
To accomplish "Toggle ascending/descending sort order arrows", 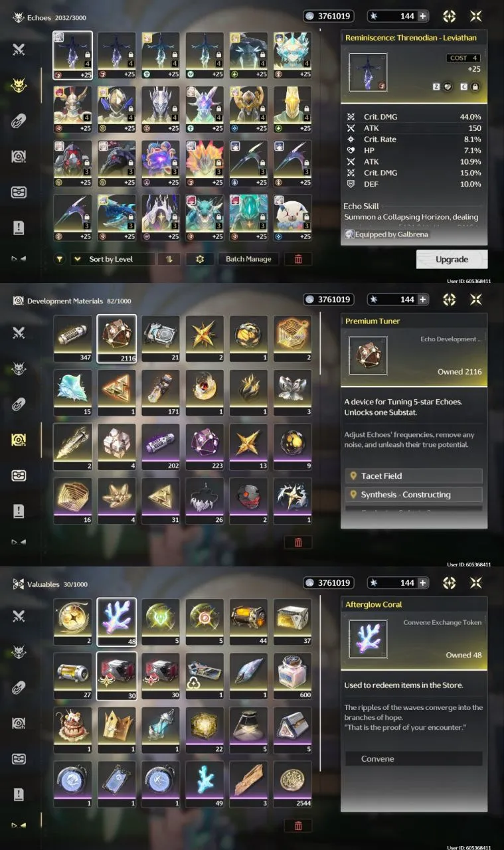I will pos(169,259).
